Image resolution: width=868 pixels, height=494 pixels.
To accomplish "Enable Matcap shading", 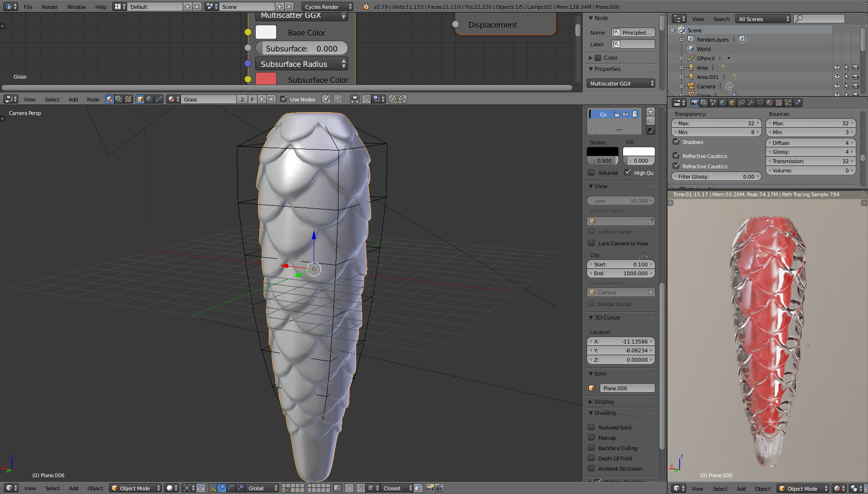I will pos(591,437).
